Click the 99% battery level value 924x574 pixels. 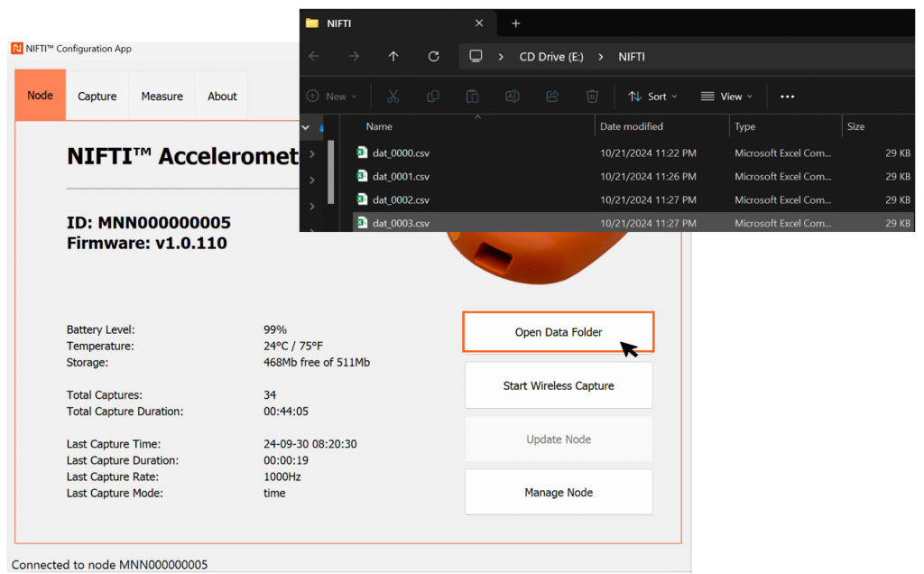point(275,329)
